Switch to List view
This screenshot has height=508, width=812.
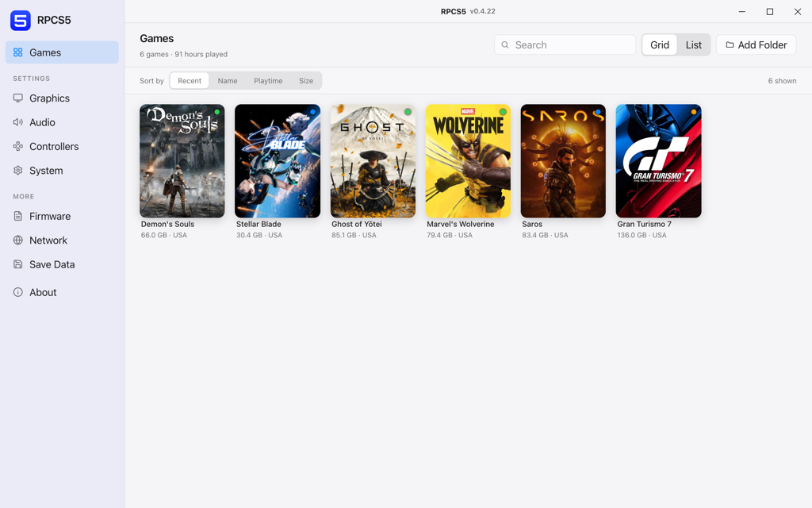click(x=693, y=45)
